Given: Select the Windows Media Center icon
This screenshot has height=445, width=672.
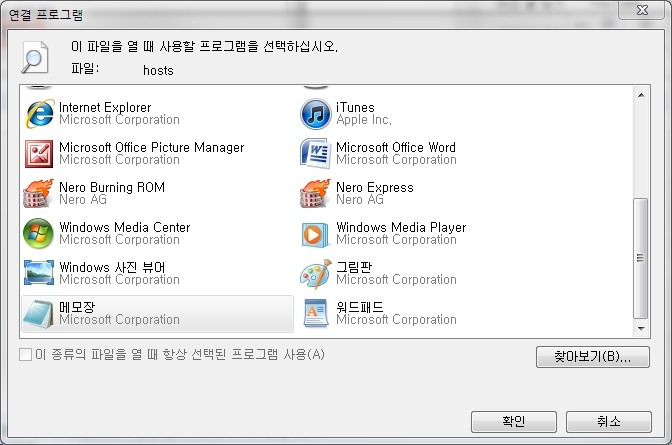Looking at the screenshot, I should coord(39,233).
